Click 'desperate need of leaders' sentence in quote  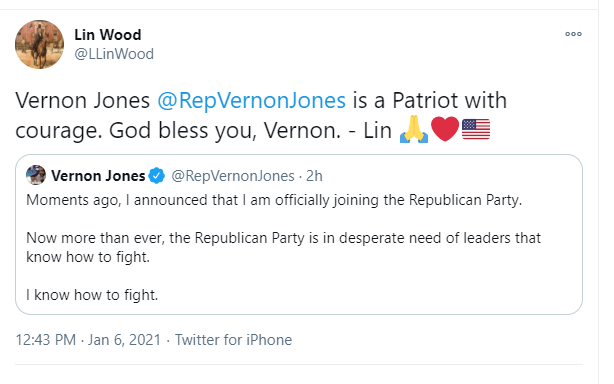[x=284, y=247]
